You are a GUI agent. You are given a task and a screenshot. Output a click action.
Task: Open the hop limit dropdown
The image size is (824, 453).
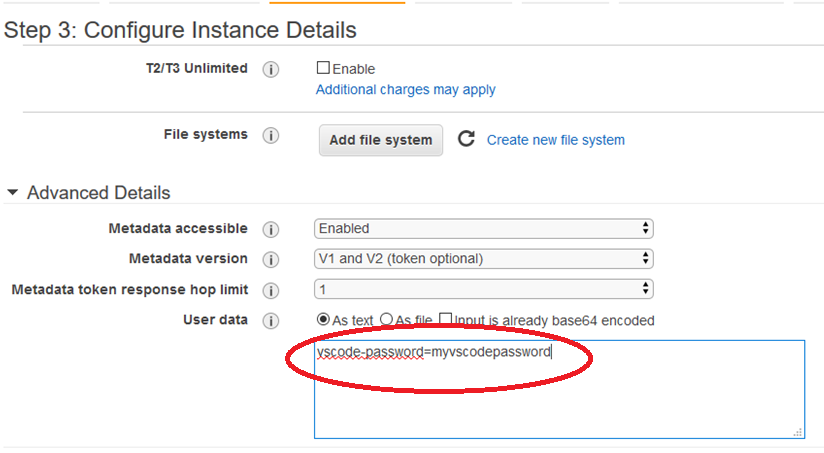[x=484, y=289]
